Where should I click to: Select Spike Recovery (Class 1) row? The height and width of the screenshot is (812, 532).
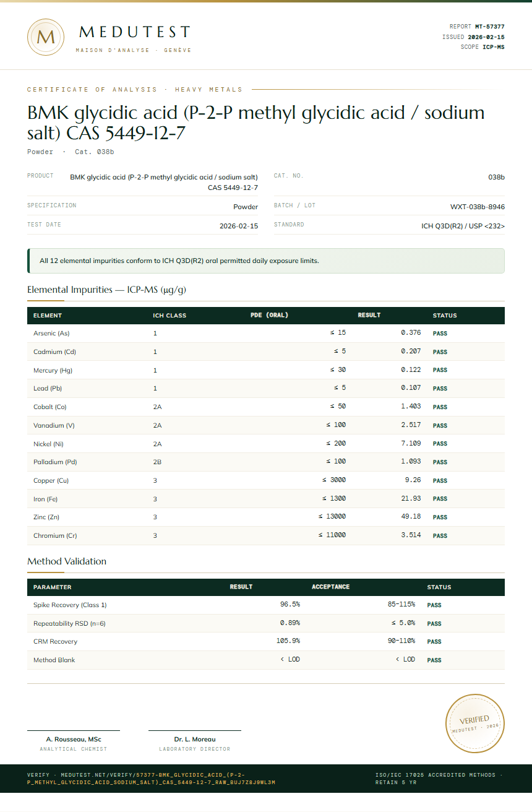tap(266, 605)
